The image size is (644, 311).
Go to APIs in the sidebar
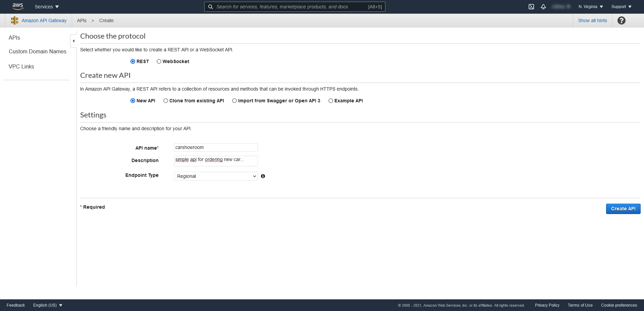[x=14, y=38]
